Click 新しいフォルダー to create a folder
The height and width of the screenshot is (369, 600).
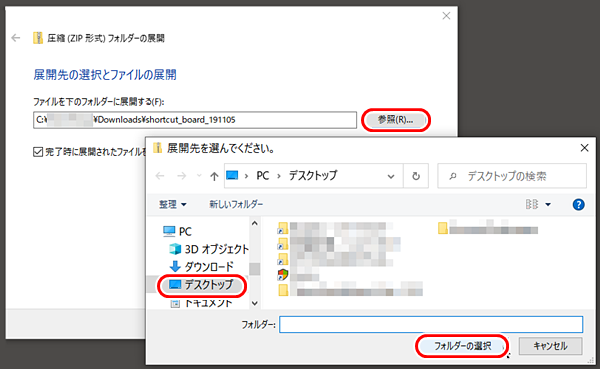236,204
